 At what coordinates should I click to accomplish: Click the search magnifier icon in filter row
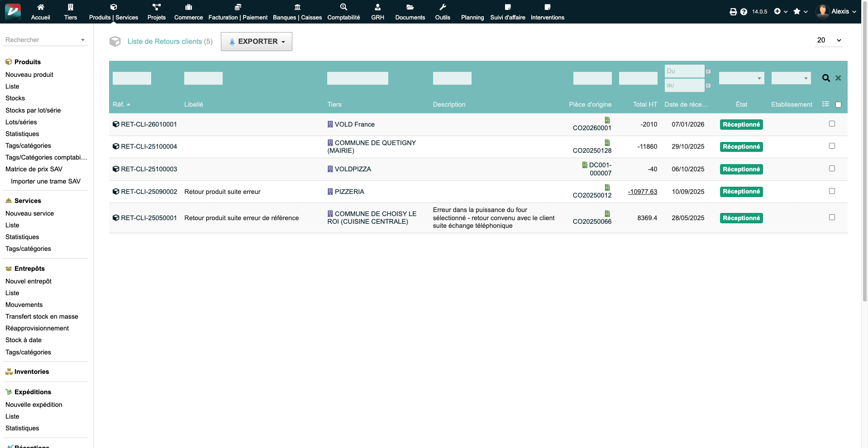[826, 78]
